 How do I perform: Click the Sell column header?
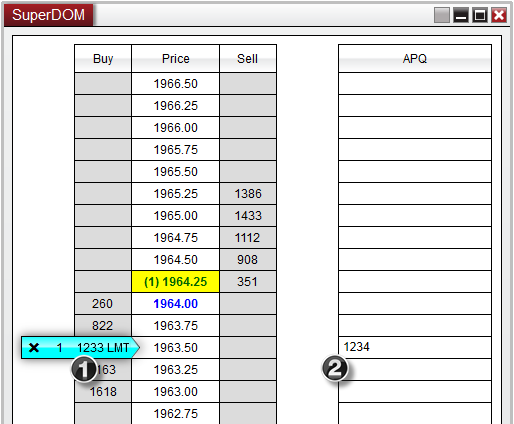coord(248,59)
